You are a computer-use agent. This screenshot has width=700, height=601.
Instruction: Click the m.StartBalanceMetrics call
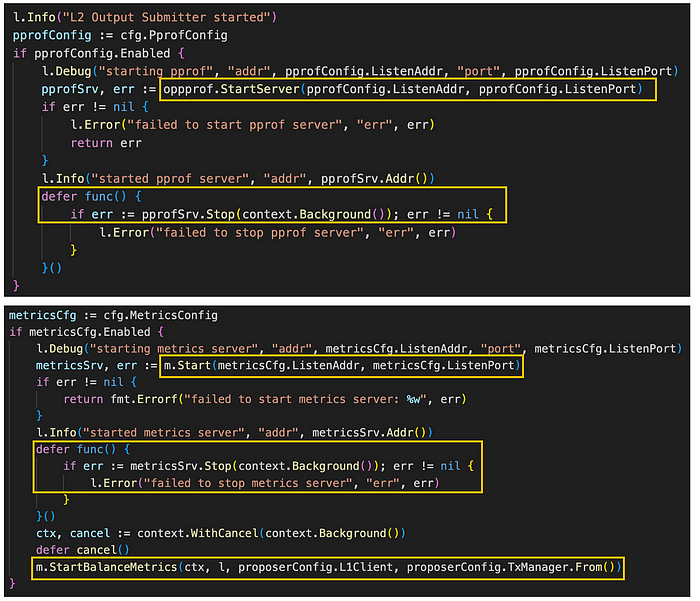pos(328,567)
